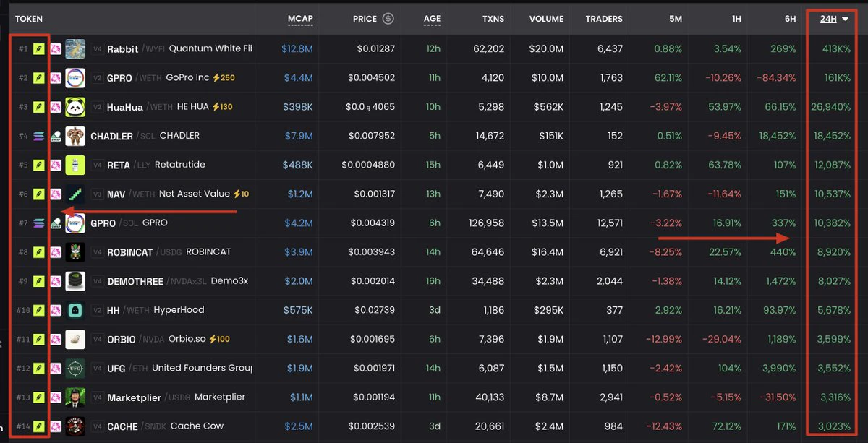Sort by the 5M change column header

[675, 19]
